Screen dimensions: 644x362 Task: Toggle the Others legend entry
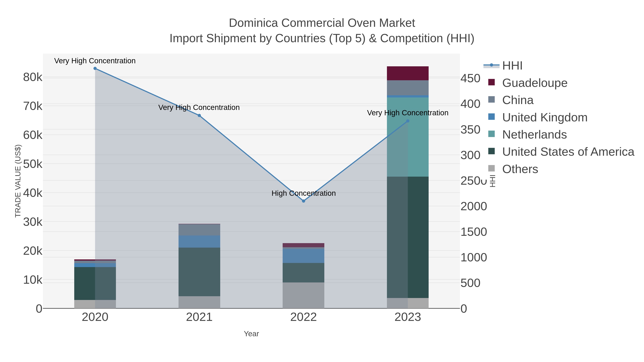tap(513, 169)
